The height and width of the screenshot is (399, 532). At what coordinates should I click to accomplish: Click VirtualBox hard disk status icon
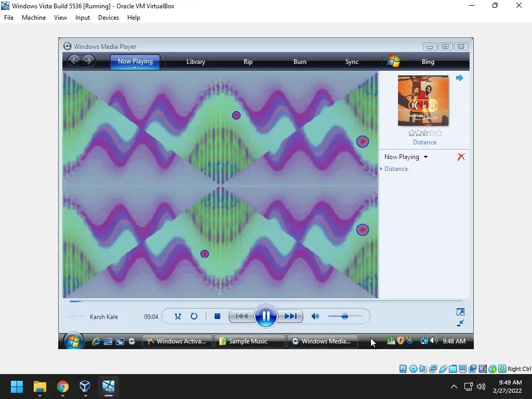403,369
